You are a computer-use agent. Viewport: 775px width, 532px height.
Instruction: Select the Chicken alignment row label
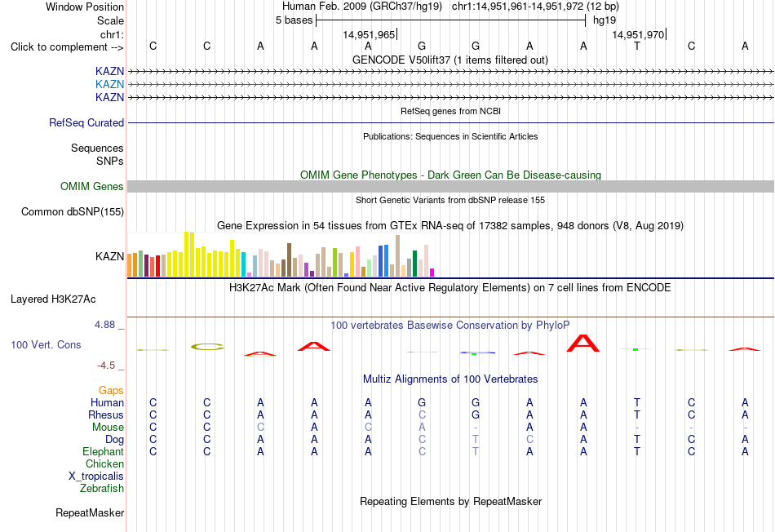[x=104, y=463]
